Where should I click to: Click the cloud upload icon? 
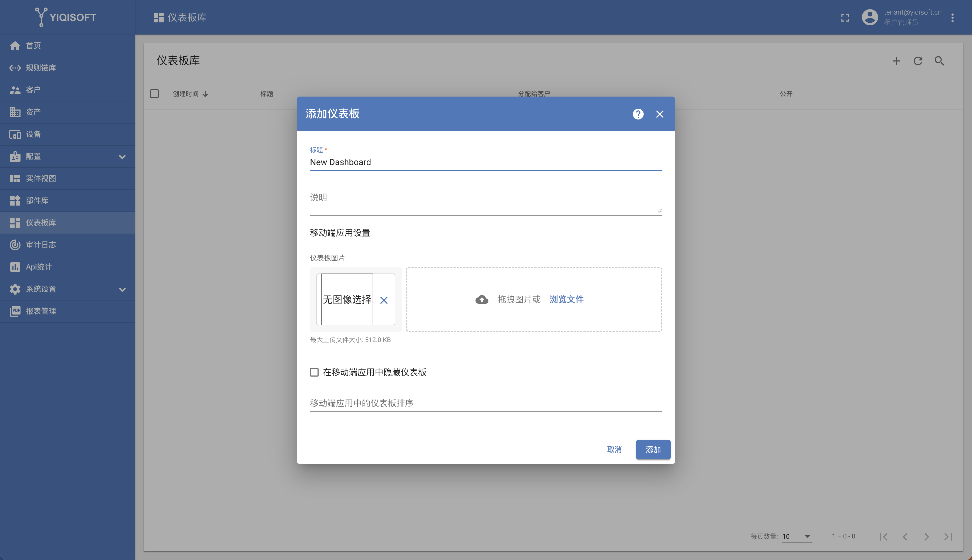click(482, 300)
